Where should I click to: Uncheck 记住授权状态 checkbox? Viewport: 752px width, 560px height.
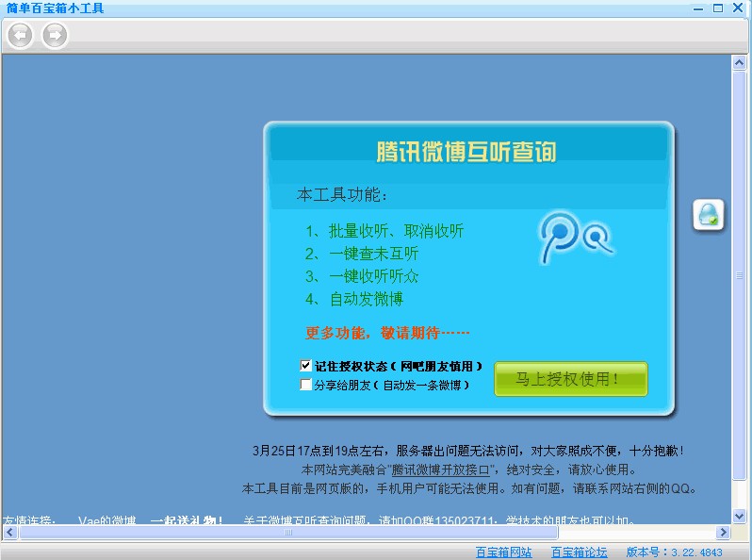(x=305, y=366)
